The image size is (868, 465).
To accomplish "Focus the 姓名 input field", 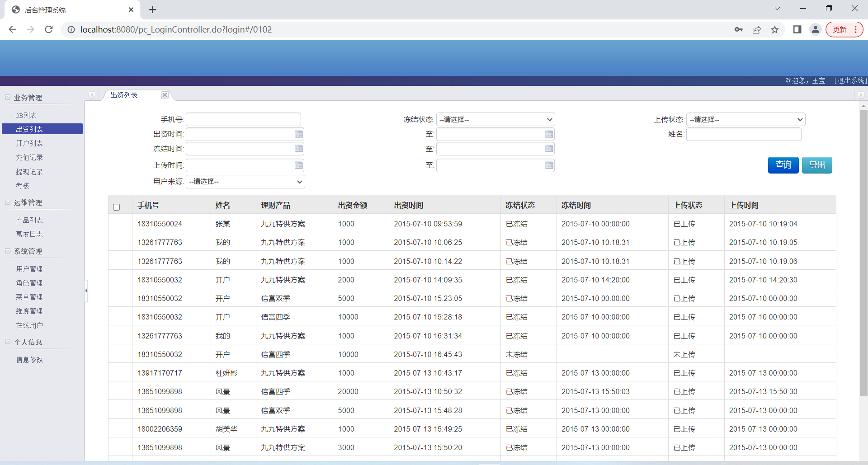I will click(744, 134).
